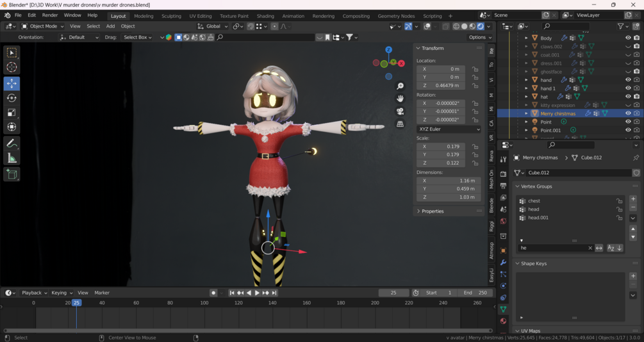644x342 pixels.
Task: Open the Render menu
Action: point(50,15)
